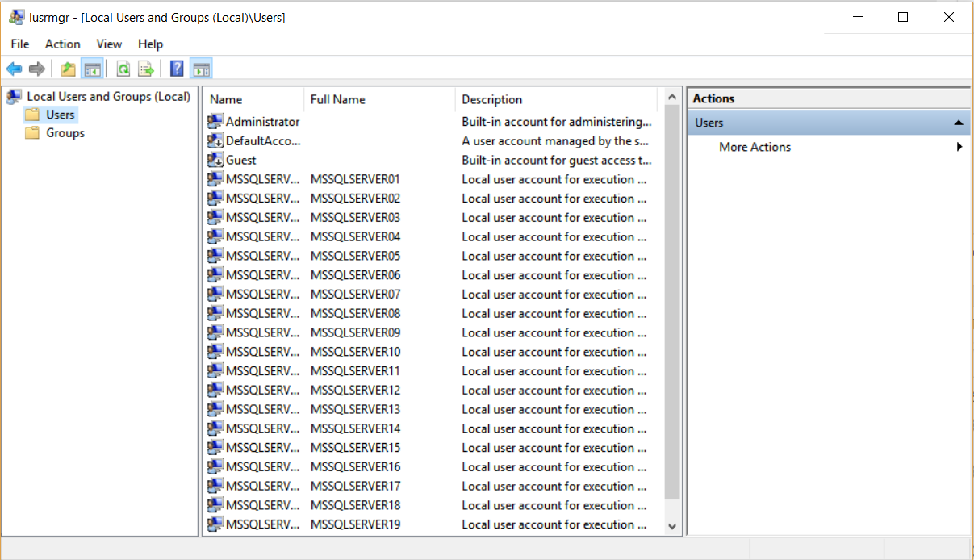Click the user icon in the MSSQLSERVER17 row
This screenshot has width=974, height=560.
215,486
